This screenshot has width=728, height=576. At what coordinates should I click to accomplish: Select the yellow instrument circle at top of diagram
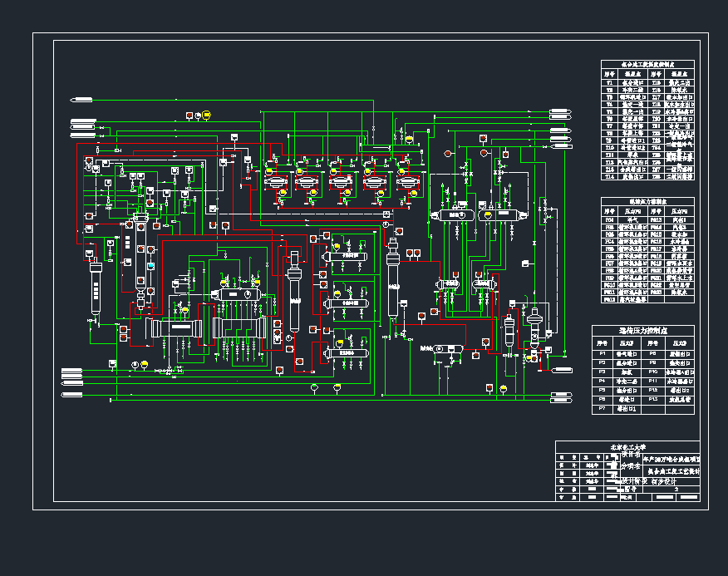click(x=206, y=114)
